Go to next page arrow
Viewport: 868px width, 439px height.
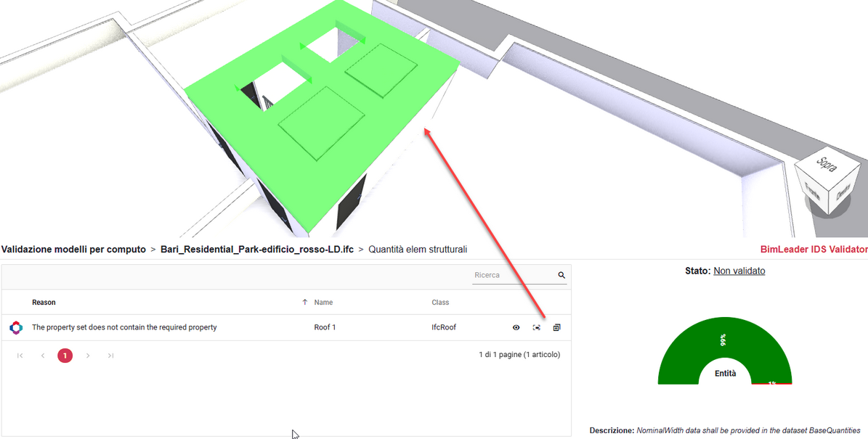(x=88, y=356)
